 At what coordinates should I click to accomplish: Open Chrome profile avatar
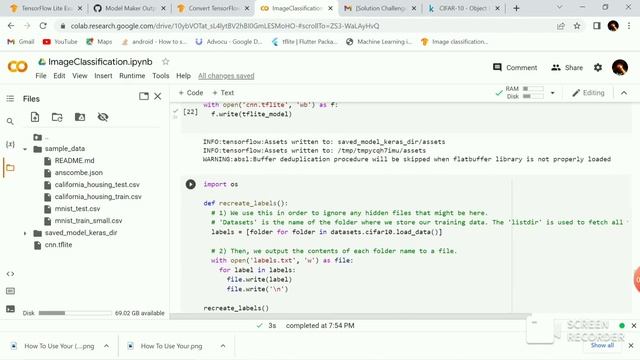click(x=613, y=26)
